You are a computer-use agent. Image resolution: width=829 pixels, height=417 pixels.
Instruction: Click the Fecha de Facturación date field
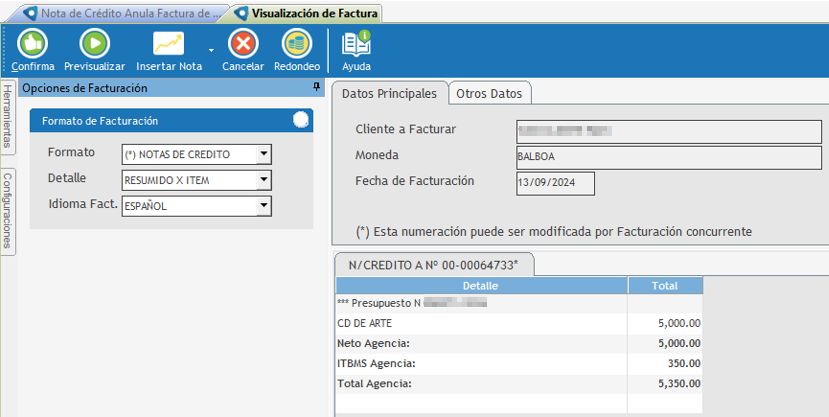coord(555,183)
